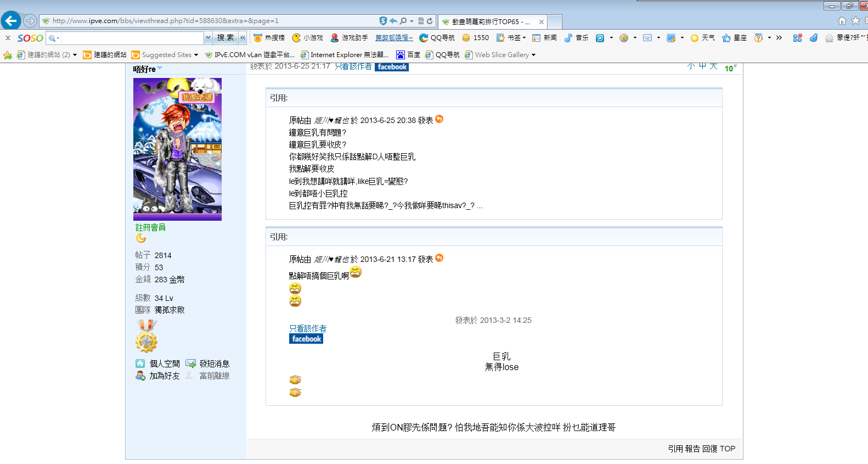Click the browser Forward arrow button
The width and height of the screenshot is (868, 464).
(x=30, y=21)
